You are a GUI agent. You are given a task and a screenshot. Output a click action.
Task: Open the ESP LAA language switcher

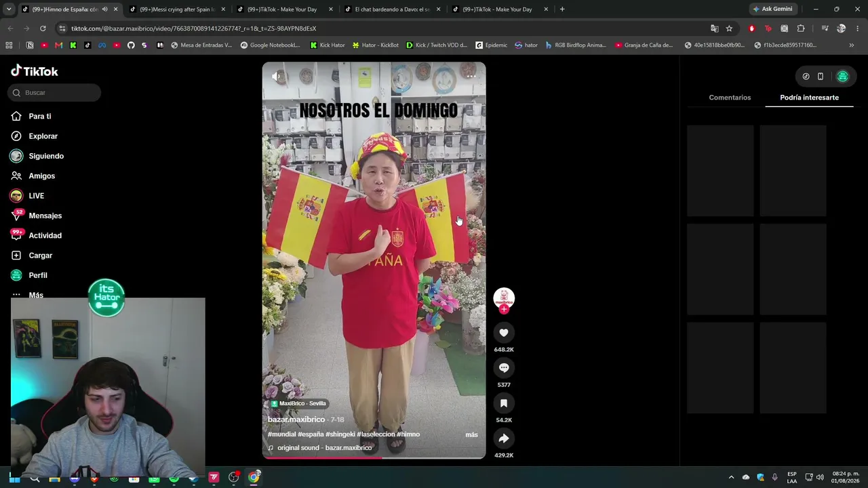(792, 477)
